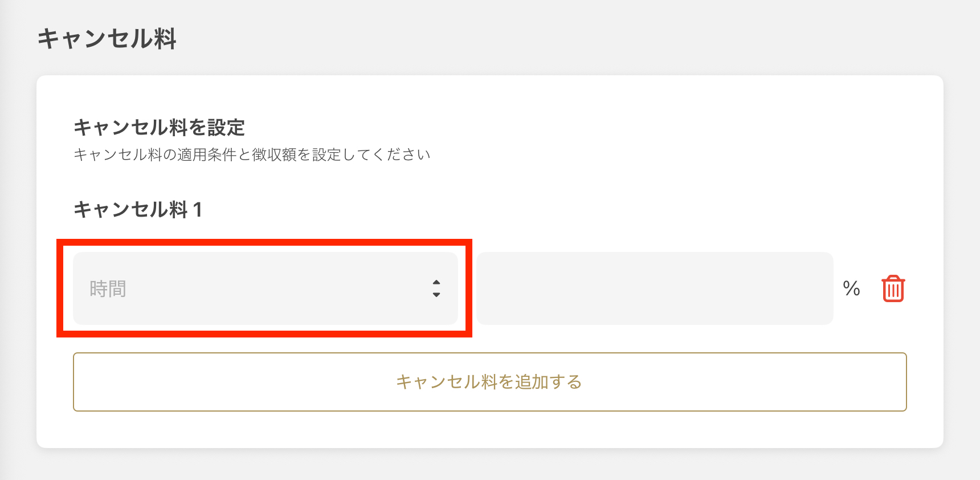Click the gold-outlined add fee button
This screenshot has width=980, height=480.
tap(489, 381)
